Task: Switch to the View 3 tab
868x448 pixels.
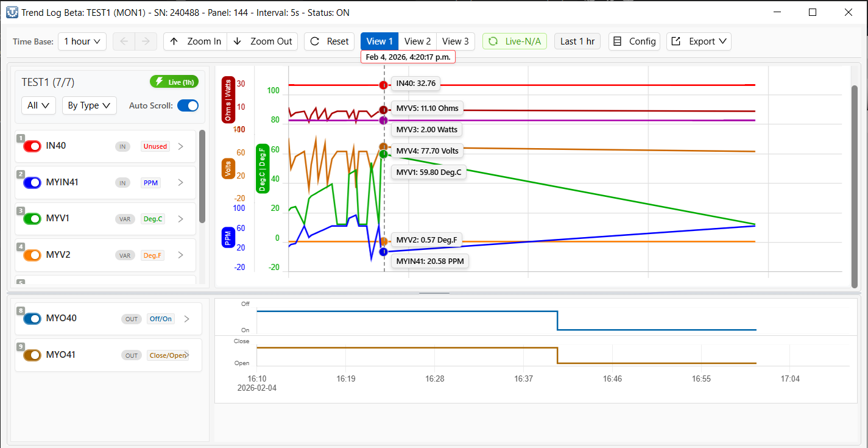Action: (455, 41)
